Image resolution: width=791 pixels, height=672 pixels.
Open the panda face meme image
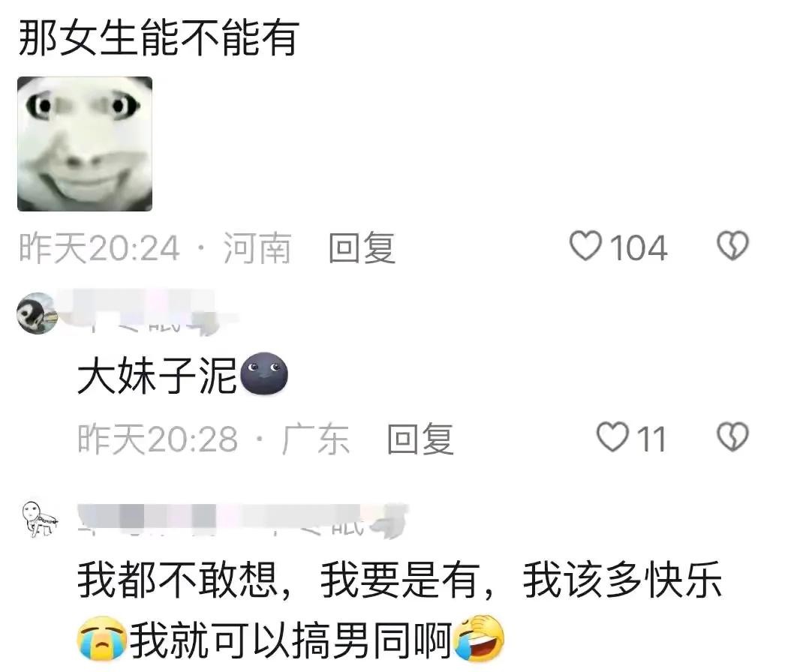pos(85,144)
